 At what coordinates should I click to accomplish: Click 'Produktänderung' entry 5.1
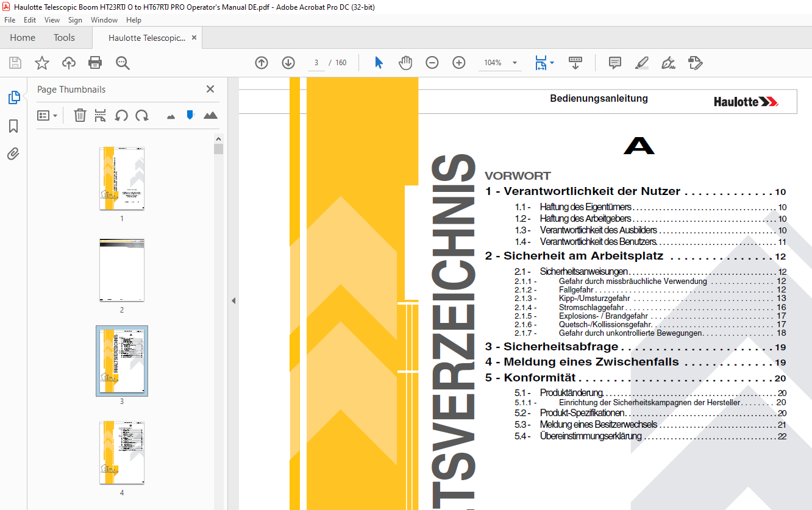650,393
